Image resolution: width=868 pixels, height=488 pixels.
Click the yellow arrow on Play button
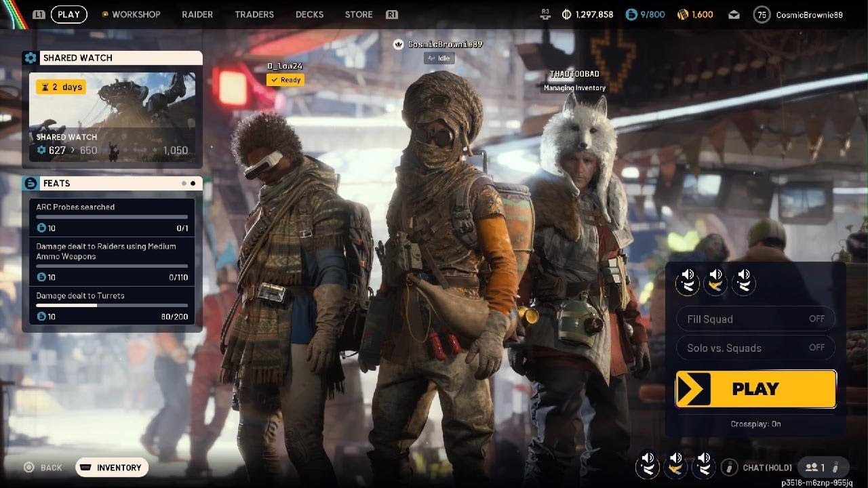pos(694,389)
